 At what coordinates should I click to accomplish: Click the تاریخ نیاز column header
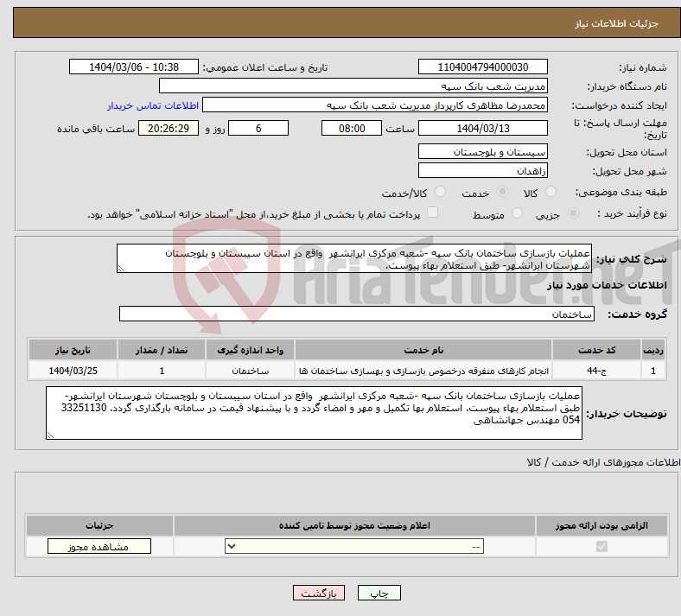tap(73, 350)
